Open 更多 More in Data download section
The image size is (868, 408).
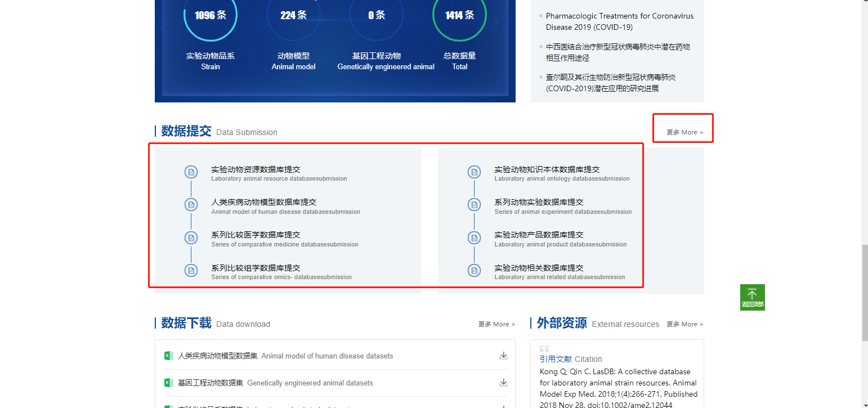(x=496, y=324)
